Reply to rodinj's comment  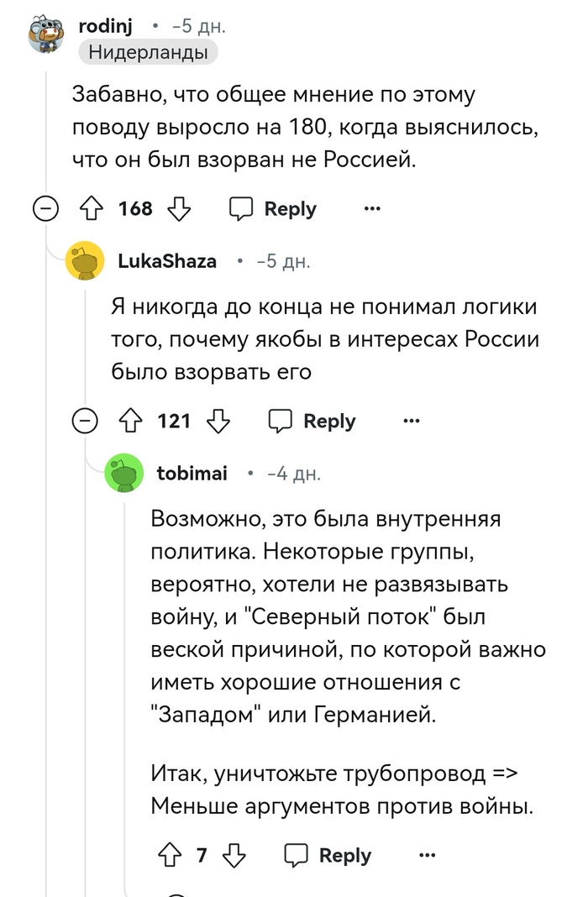click(x=274, y=209)
